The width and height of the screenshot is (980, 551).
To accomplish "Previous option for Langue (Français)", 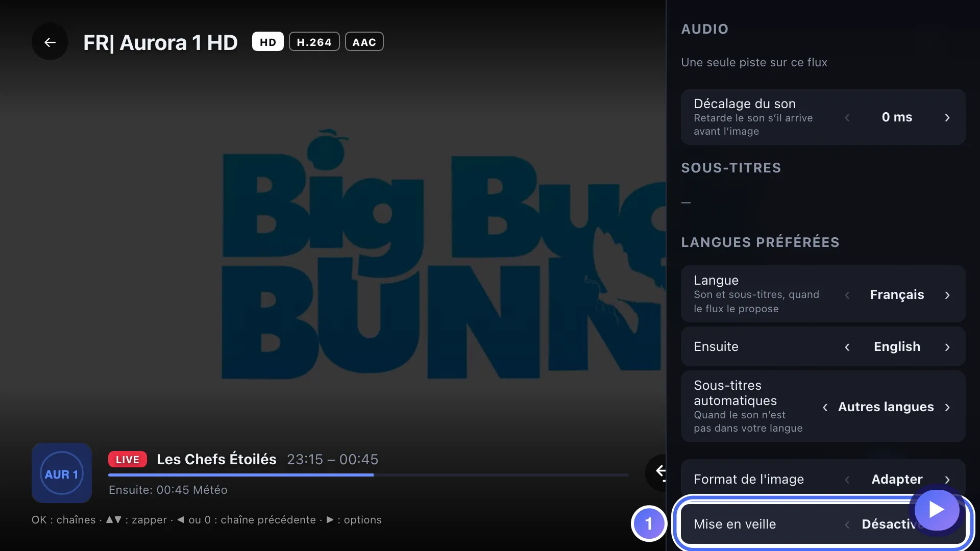I will 847,295.
